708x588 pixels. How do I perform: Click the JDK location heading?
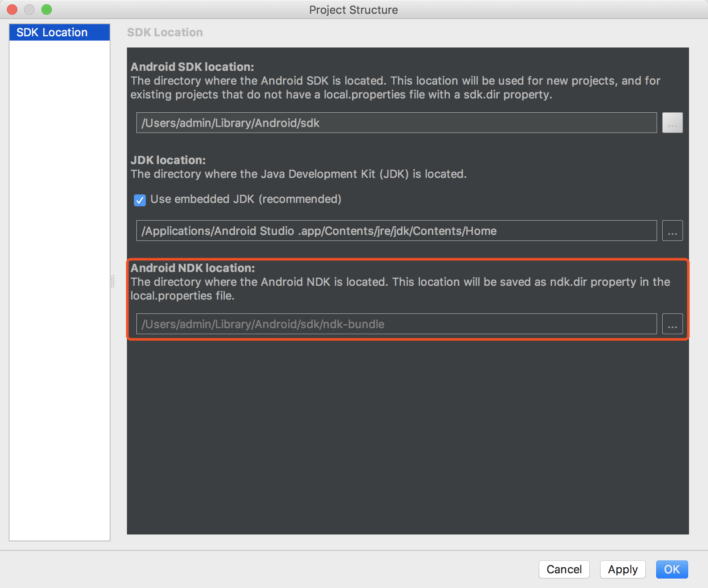coord(168,160)
